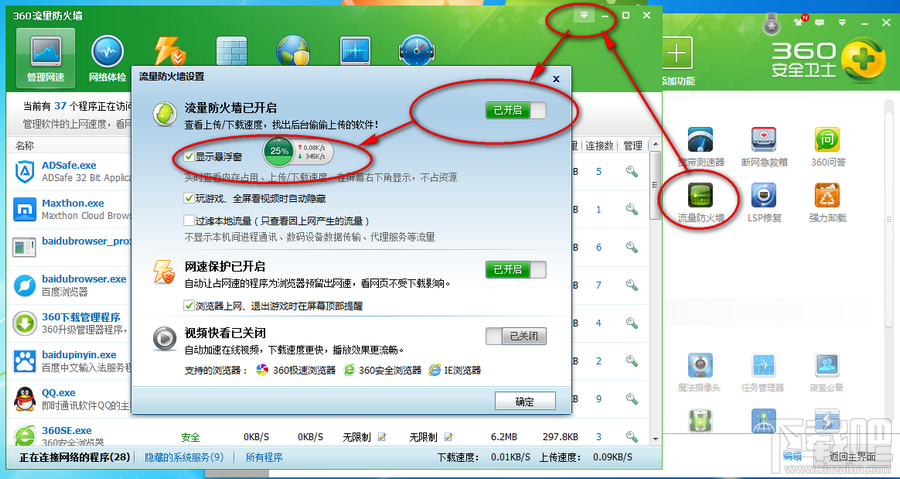Click the manage icon for 360SE.exe
The width and height of the screenshot is (900, 479).
631,437
